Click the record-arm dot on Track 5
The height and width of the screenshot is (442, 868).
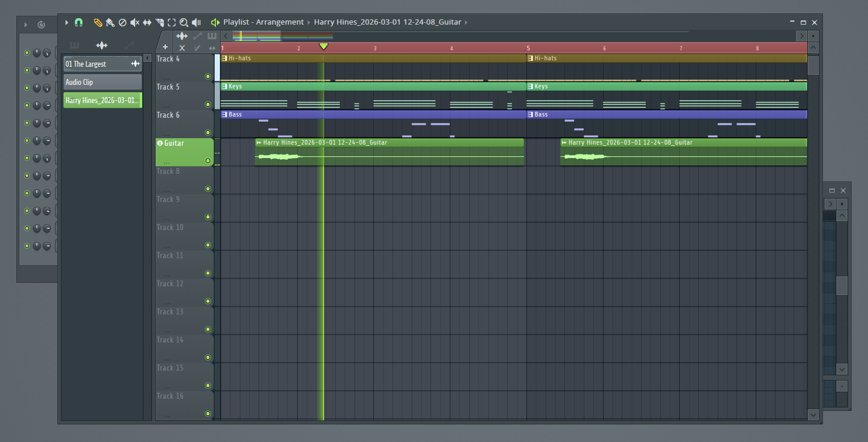point(208,104)
